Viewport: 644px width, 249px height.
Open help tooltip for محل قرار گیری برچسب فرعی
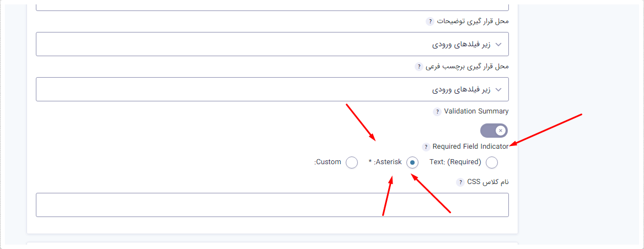[418, 67]
